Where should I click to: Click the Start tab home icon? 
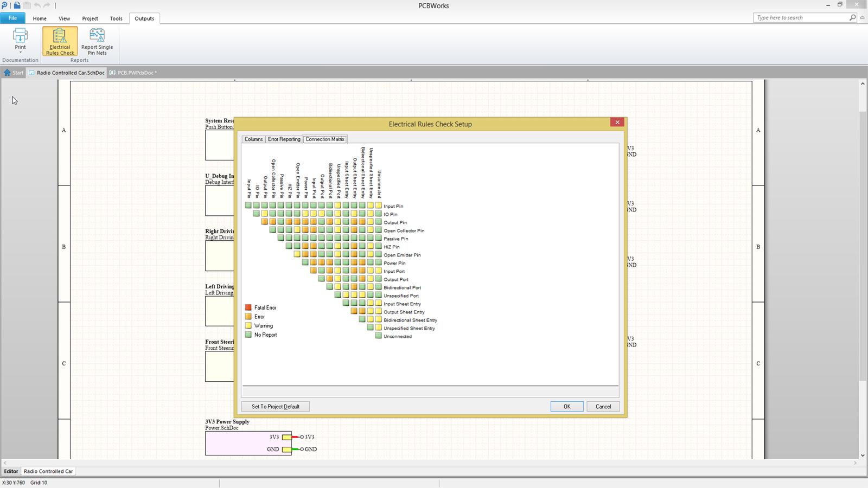click(8, 72)
